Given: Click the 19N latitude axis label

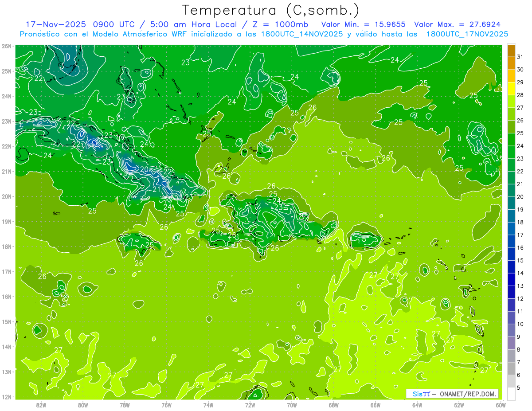Looking at the screenshot, I should [7, 221].
